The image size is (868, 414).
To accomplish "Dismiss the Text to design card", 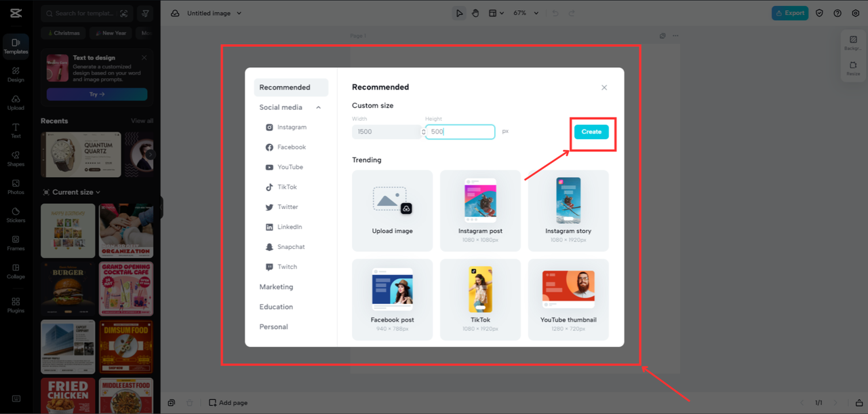I will tap(144, 58).
